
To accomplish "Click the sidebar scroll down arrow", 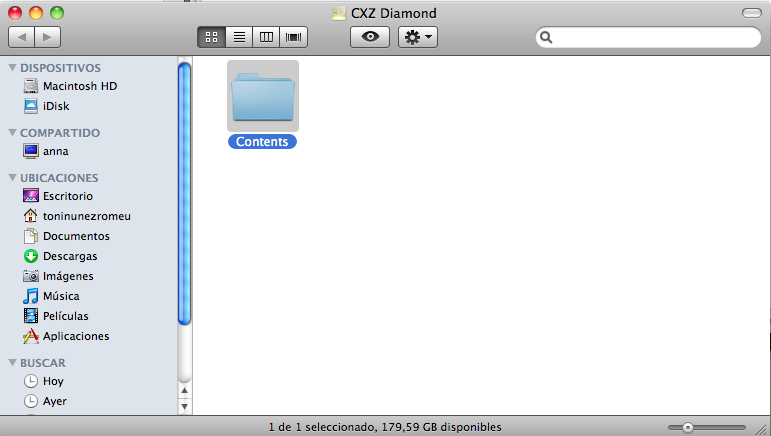I will tap(184, 407).
